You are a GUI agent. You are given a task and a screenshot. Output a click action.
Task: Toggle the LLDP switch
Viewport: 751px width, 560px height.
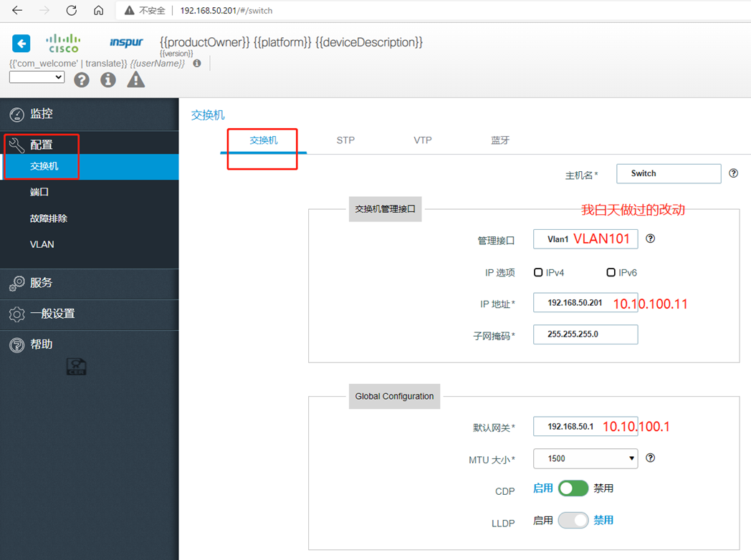(x=573, y=521)
